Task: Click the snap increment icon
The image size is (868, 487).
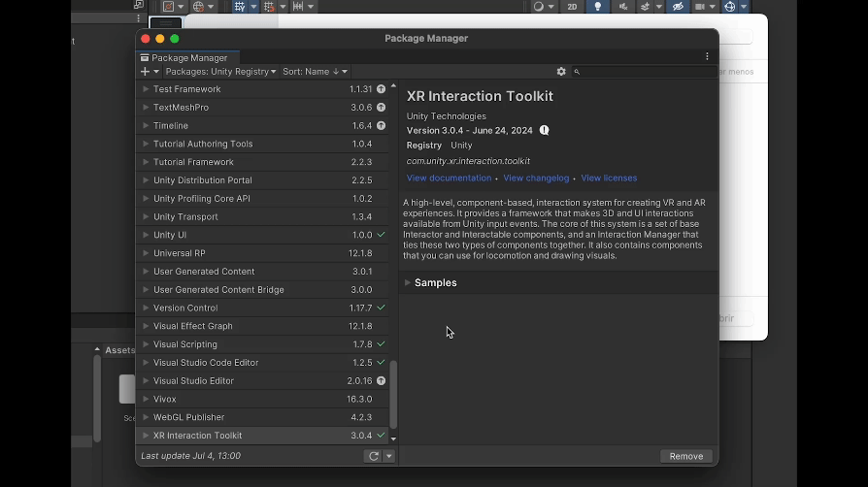Action: [x=298, y=7]
